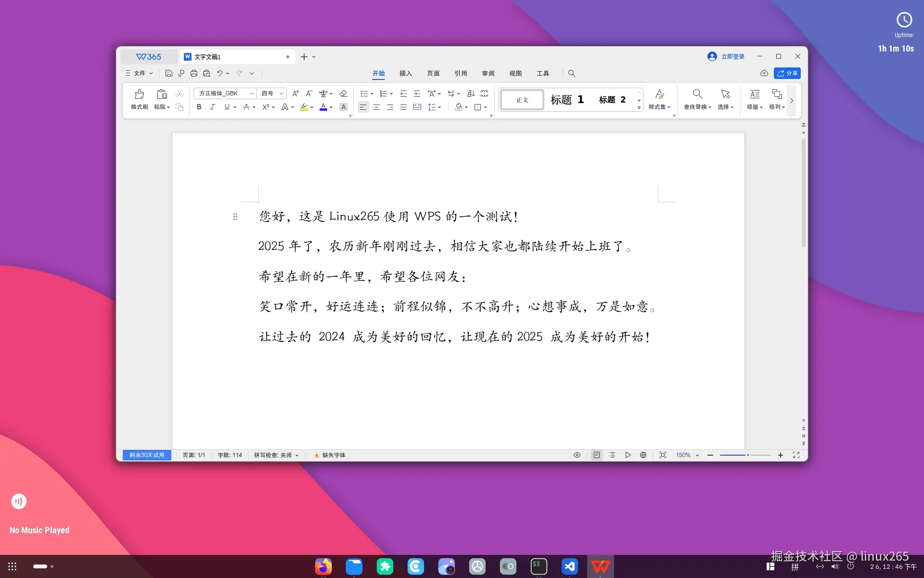Click the sort icon in the paragraph group
Viewport: 924px width, 578px height.
coord(471,93)
